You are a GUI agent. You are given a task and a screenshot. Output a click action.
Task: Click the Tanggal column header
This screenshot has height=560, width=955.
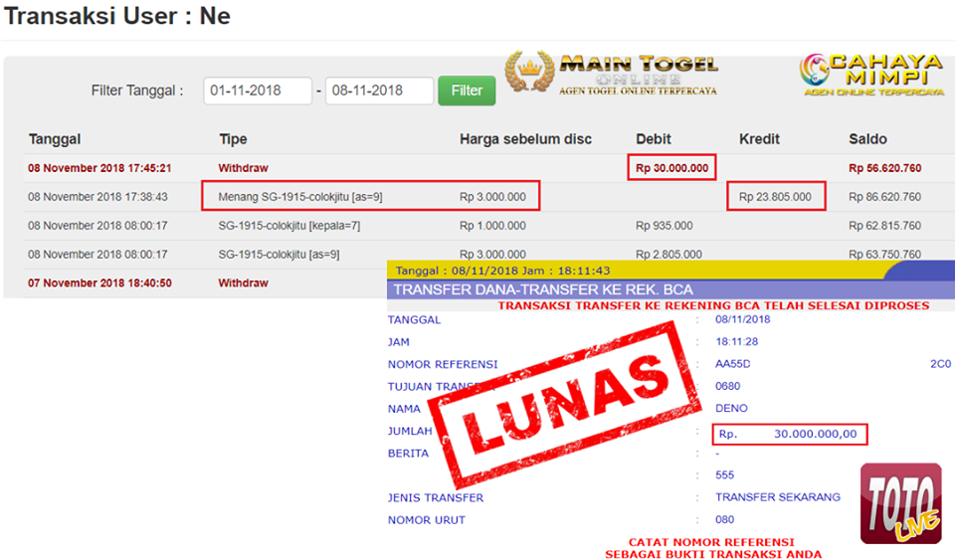55,139
